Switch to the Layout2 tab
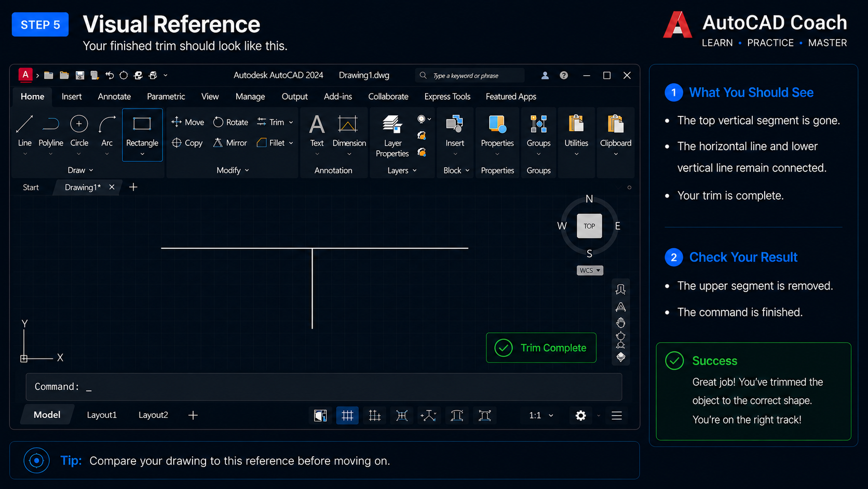 pyautogui.click(x=153, y=415)
